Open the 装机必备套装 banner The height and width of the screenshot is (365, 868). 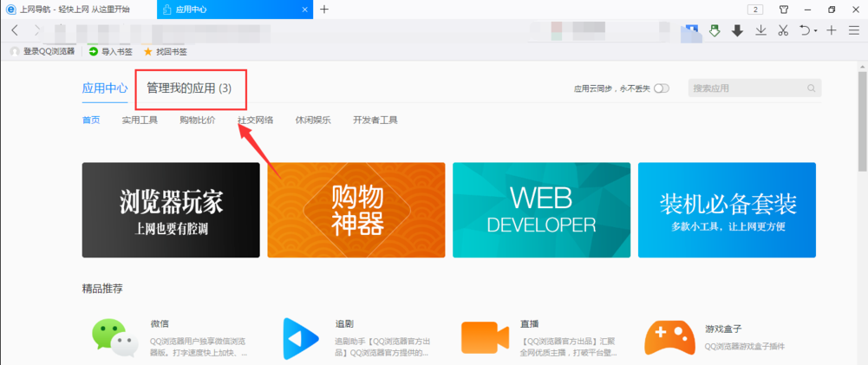(x=727, y=210)
